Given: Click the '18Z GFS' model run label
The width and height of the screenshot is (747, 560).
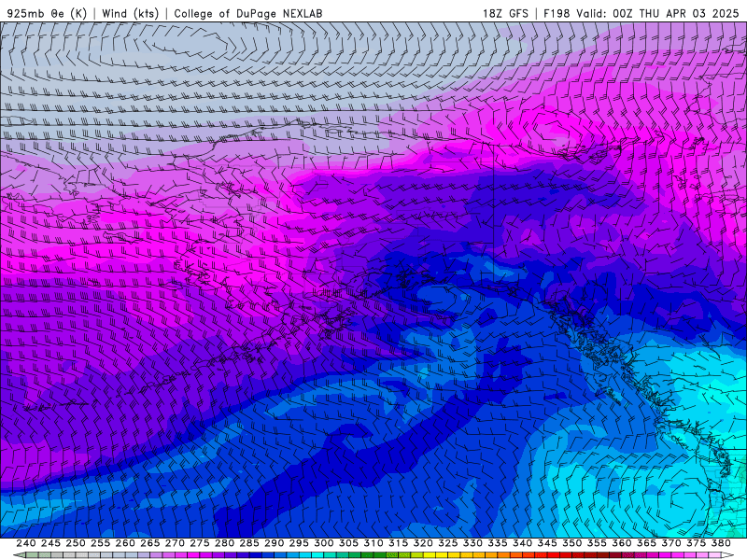Looking at the screenshot, I should [505, 13].
